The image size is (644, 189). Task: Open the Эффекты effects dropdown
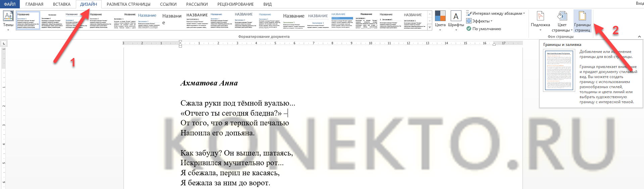481,21
